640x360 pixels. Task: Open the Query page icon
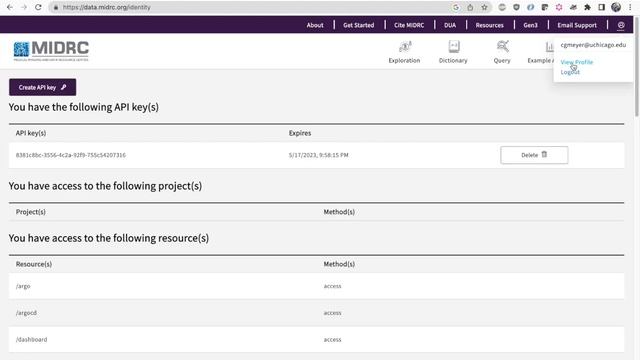(x=502, y=47)
